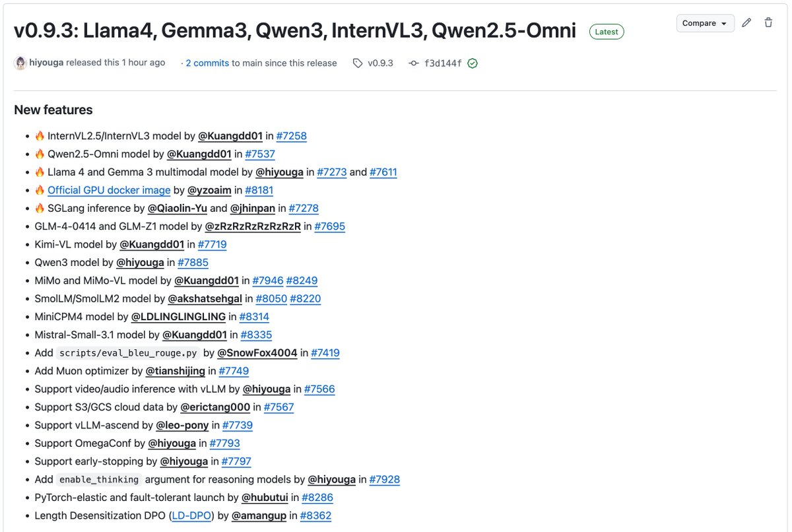Click the v0.9.3 tag icon

point(358,63)
